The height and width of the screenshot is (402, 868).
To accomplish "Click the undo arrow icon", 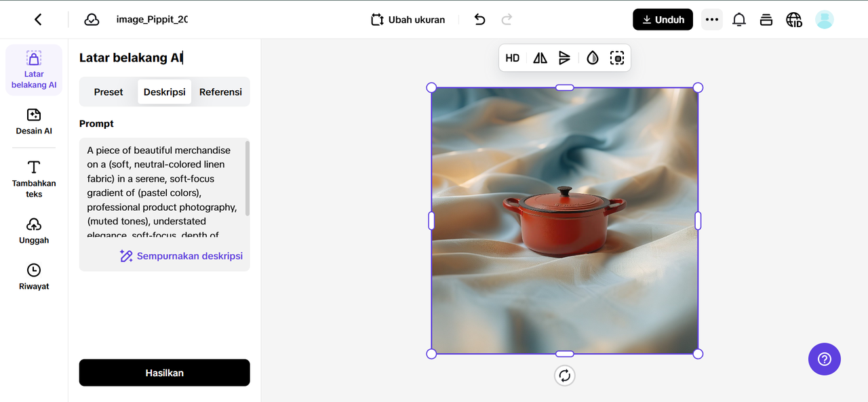I will pos(479,20).
